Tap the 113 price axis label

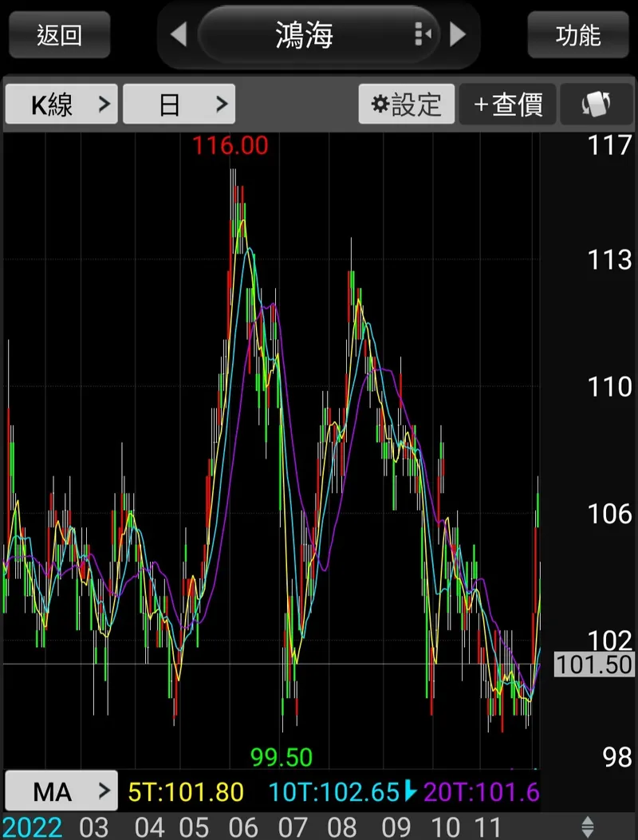(x=609, y=260)
